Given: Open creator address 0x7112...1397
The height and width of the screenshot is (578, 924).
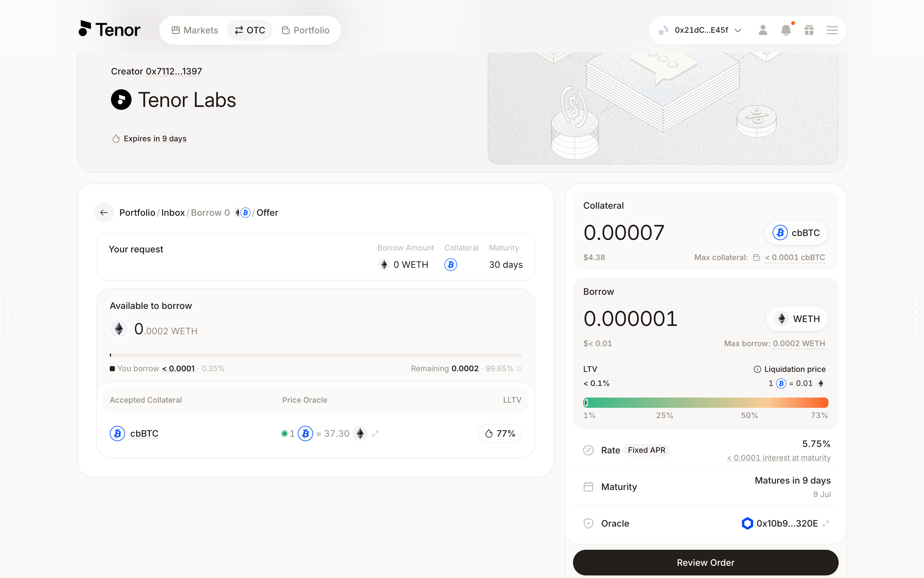Looking at the screenshot, I should (x=174, y=72).
